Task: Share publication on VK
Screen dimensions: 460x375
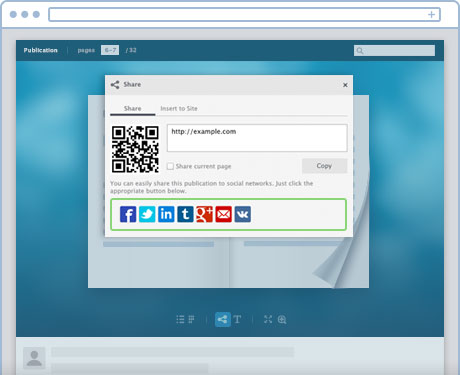Action: tap(243, 214)
